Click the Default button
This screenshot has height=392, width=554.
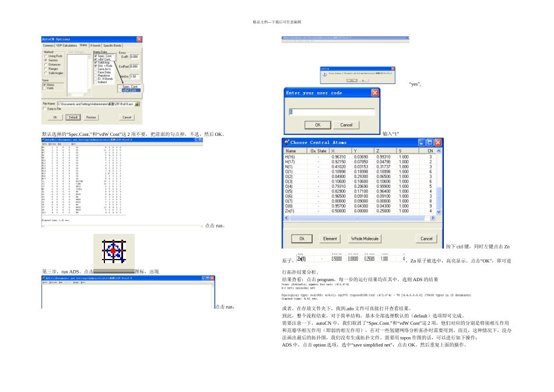coord(73,117)
